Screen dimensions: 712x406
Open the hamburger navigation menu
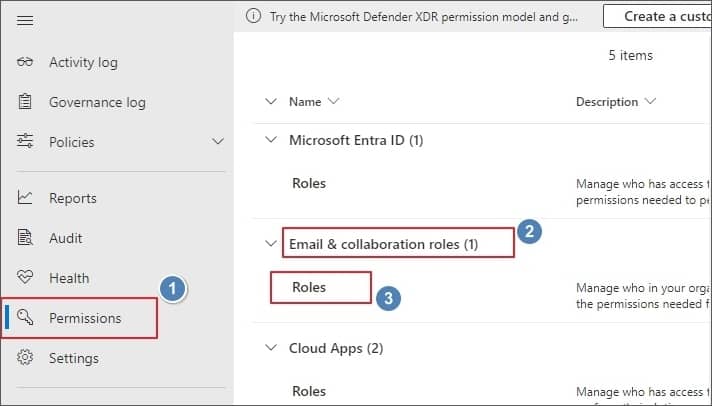tap(25, 20)
